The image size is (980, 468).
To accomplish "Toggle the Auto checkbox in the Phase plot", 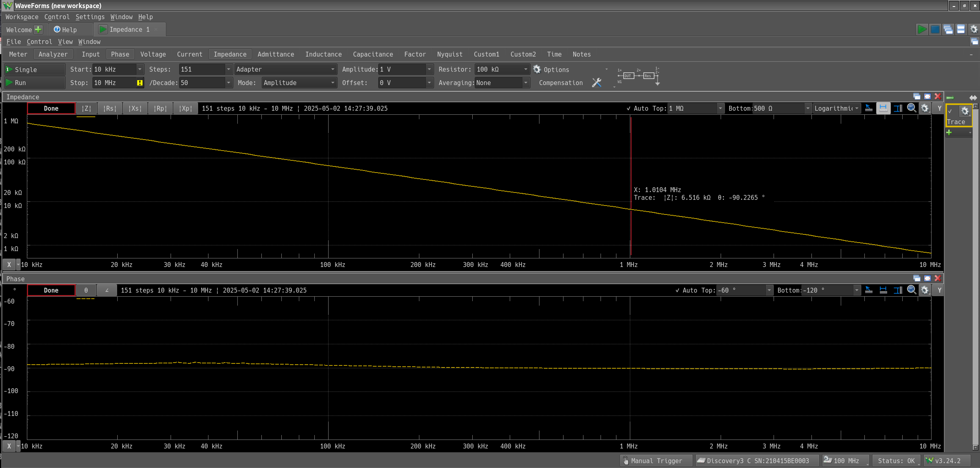I will click(x=677, y=290).
